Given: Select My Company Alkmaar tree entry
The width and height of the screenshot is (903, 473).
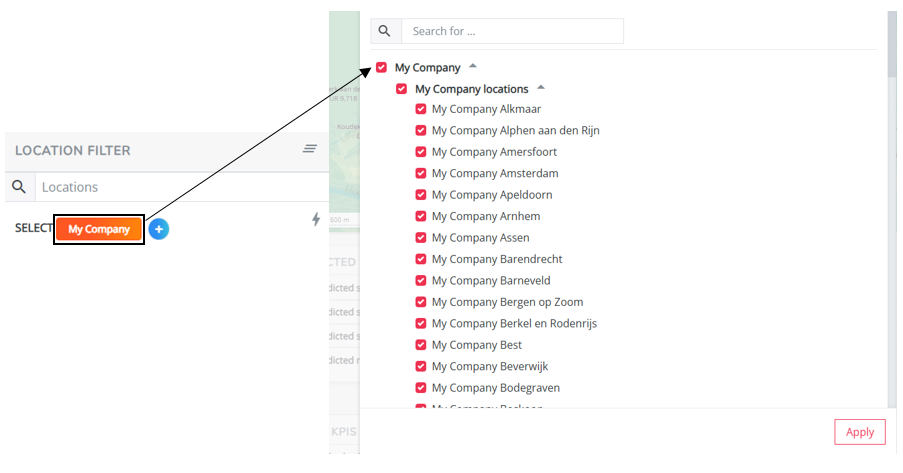Looking at the screenshot, I should tap(486, 110).
